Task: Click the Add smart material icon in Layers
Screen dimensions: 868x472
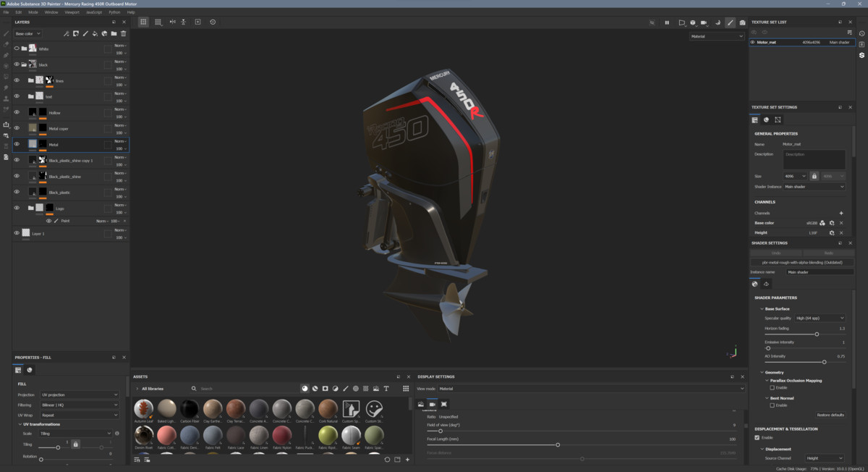Action: pos(104,33)
